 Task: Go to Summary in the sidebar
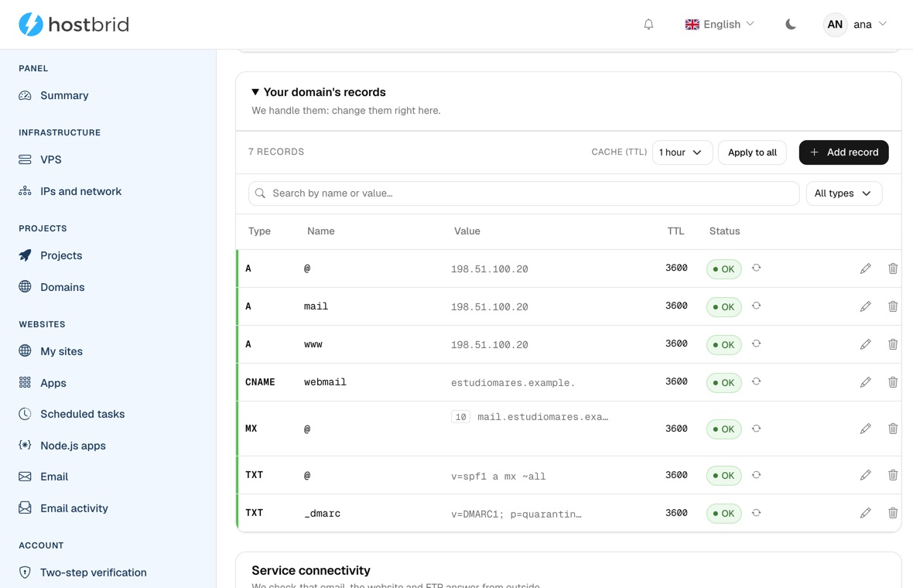[64, 95]
